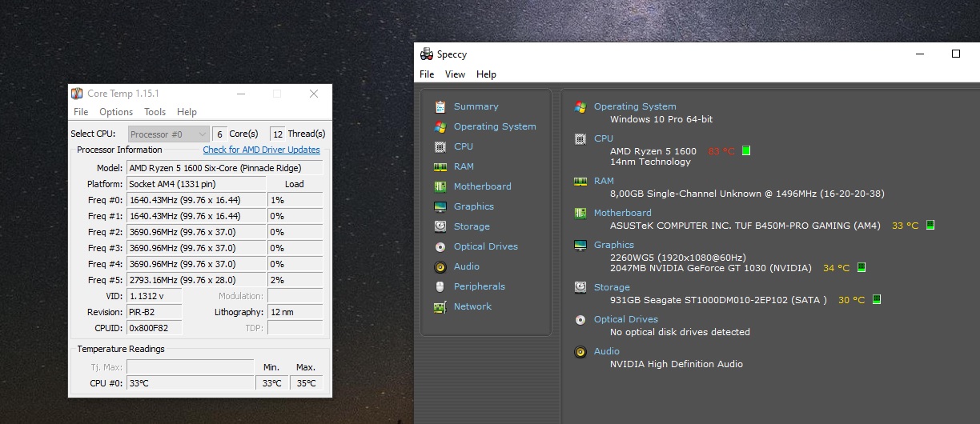Click the Lithography field showing 12 nm

tap(295, 312)
